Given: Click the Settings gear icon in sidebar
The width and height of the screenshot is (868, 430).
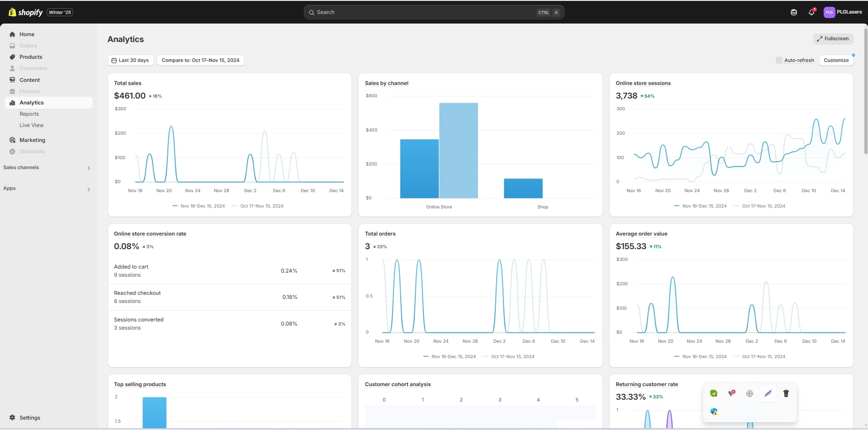Looking at the screenshot, I should coord(12,418).
